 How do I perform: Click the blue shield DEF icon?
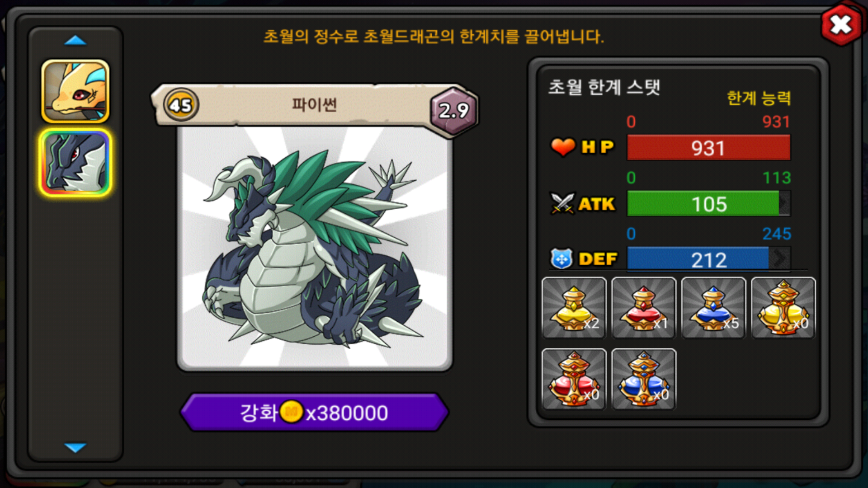tap(562, 259)
